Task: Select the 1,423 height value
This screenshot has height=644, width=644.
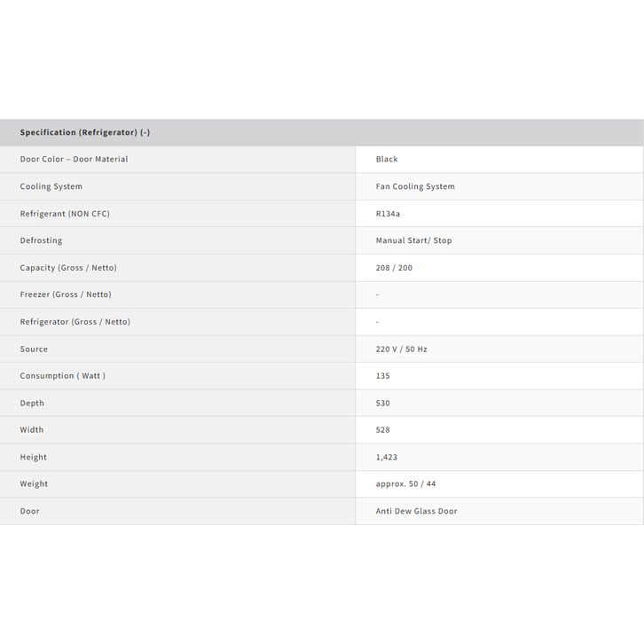Action: 387,458
